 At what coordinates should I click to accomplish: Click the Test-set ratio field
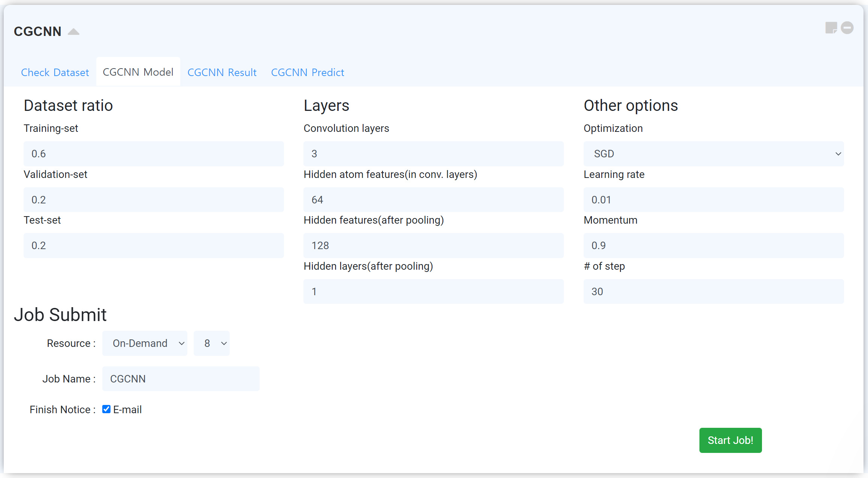[154, 245]
